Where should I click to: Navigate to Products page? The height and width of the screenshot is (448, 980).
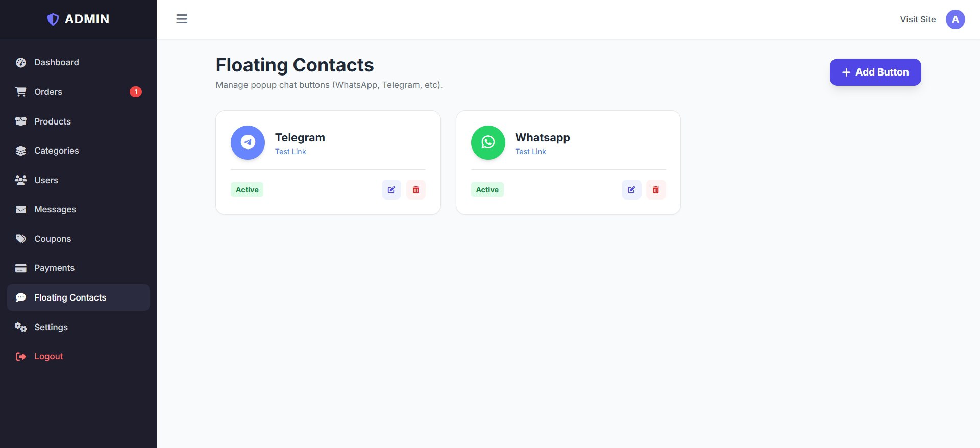coord(52,121)
